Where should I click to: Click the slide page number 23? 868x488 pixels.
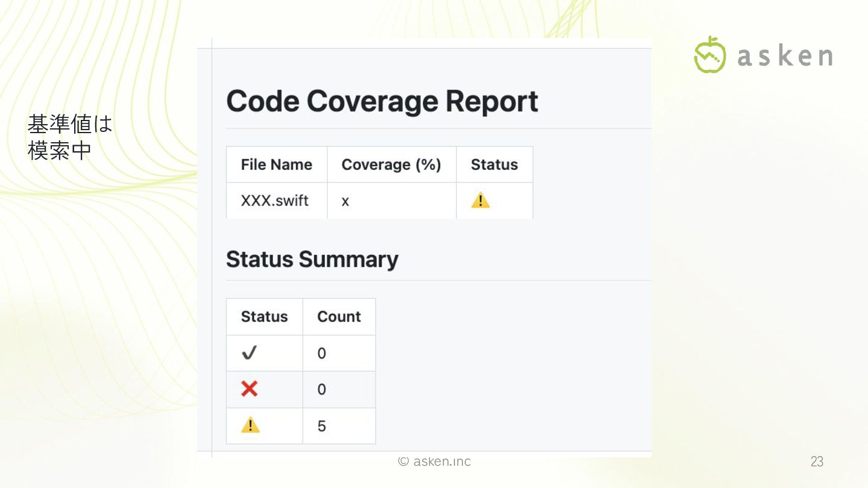click(x=817, y=462)
